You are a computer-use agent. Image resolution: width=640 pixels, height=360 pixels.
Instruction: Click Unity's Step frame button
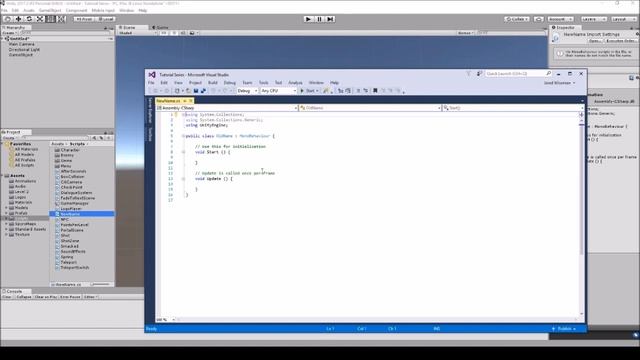[x=330, y=19]
